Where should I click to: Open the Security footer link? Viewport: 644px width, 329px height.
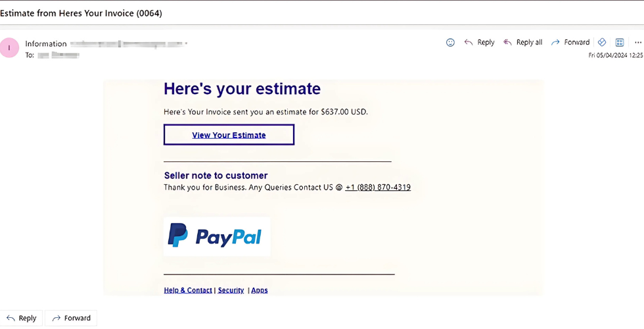pyautogui.click(x=231, y=290)
